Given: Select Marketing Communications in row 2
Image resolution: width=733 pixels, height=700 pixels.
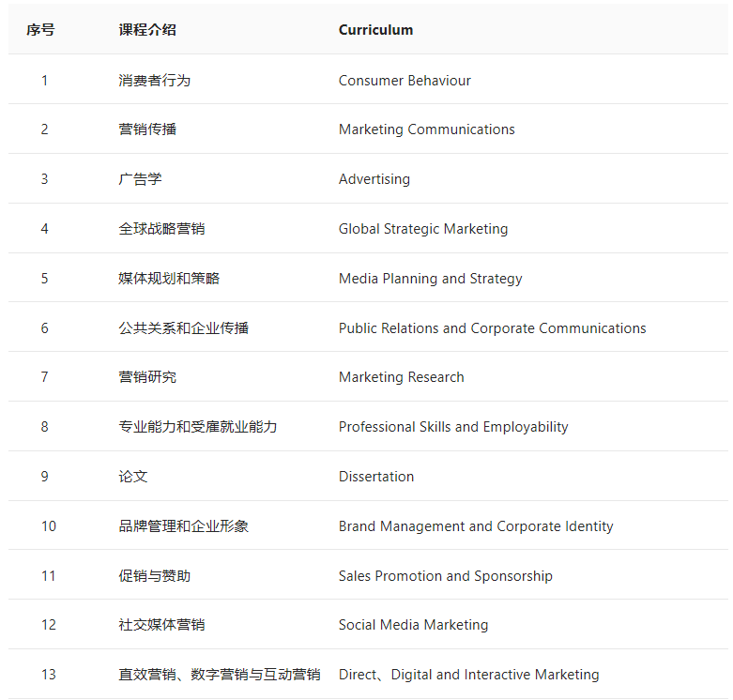Looking at the screenshot, I should click(426, 129).
